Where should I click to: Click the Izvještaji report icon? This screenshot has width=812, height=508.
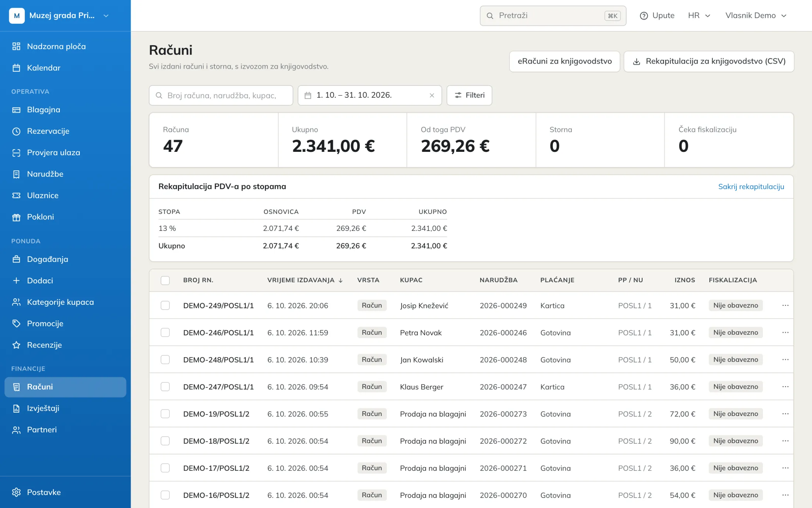point(16,408)
